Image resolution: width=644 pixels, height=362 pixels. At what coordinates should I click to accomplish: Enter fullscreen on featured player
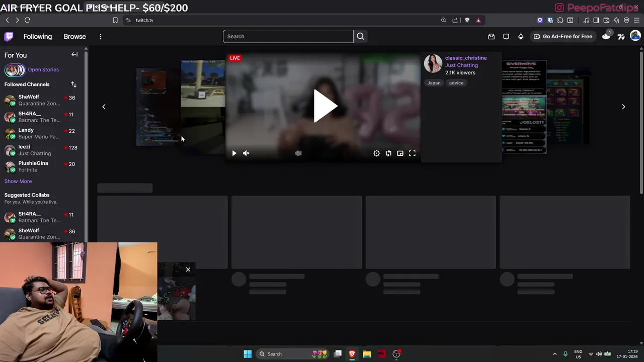pos(412,153)
